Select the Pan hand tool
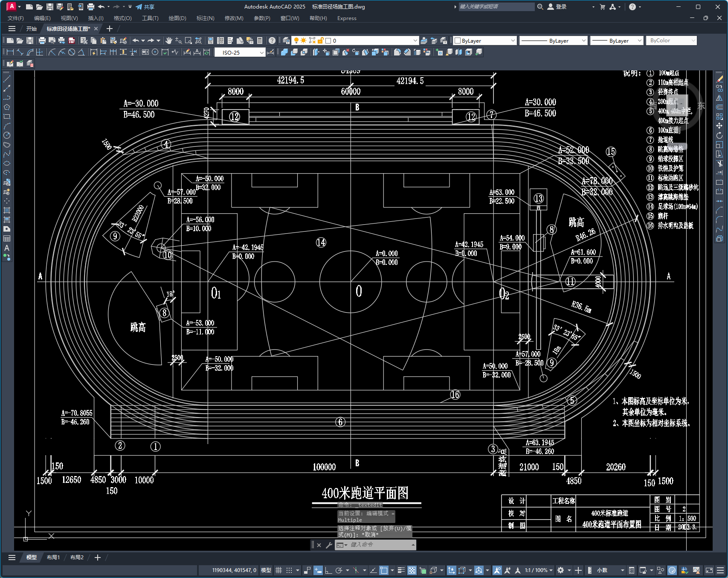Viewport: 728px width, 578px height. 169,41
